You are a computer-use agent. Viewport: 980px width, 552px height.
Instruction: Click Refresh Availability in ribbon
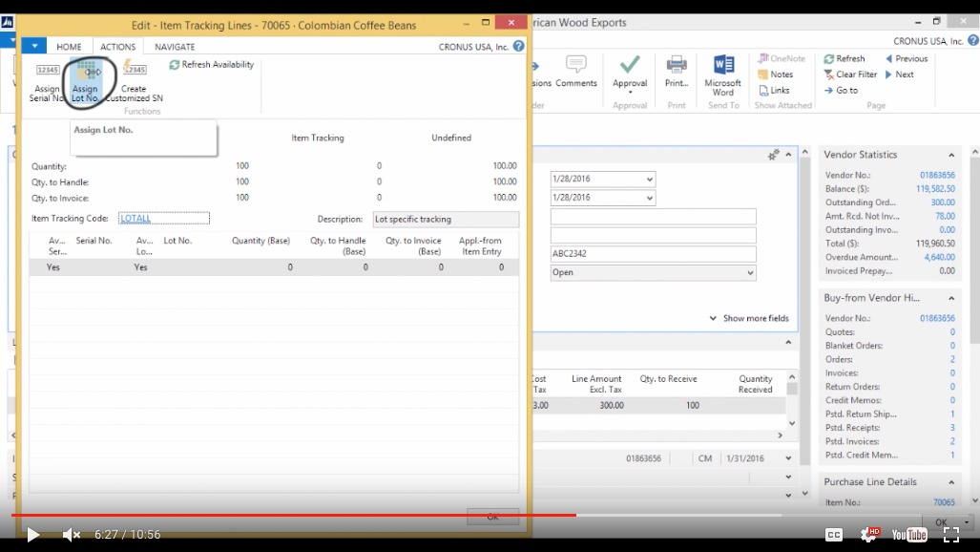(x=211, y=64)
